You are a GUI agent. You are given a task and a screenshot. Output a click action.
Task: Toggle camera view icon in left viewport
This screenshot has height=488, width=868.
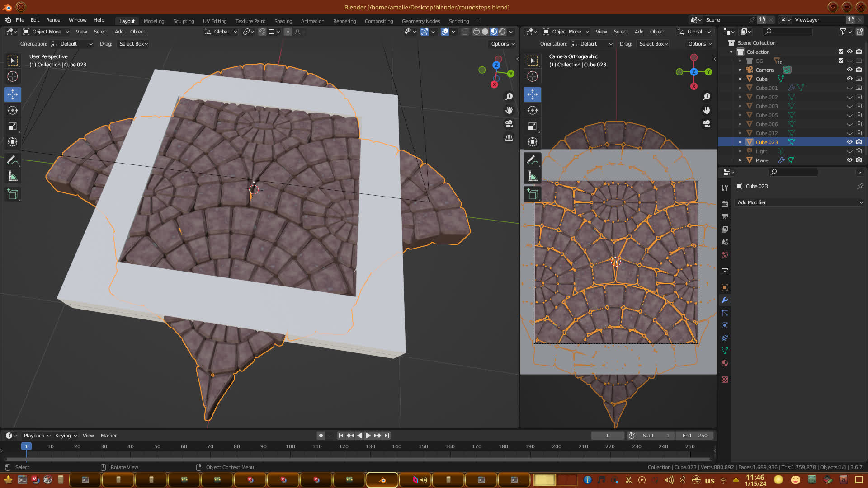pyautogui.click(x=509, y=124)
